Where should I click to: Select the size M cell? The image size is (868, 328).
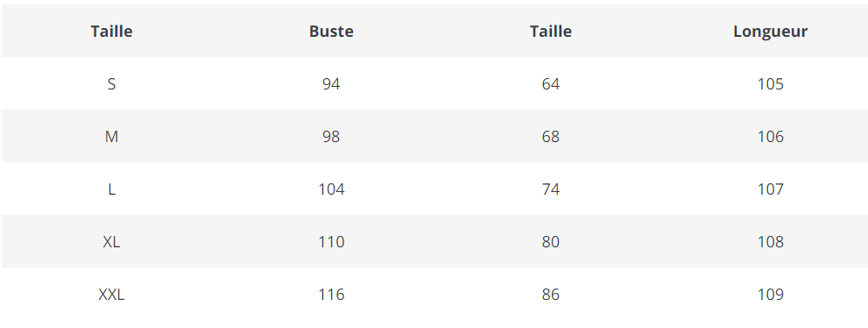click(x=111, y=137)
